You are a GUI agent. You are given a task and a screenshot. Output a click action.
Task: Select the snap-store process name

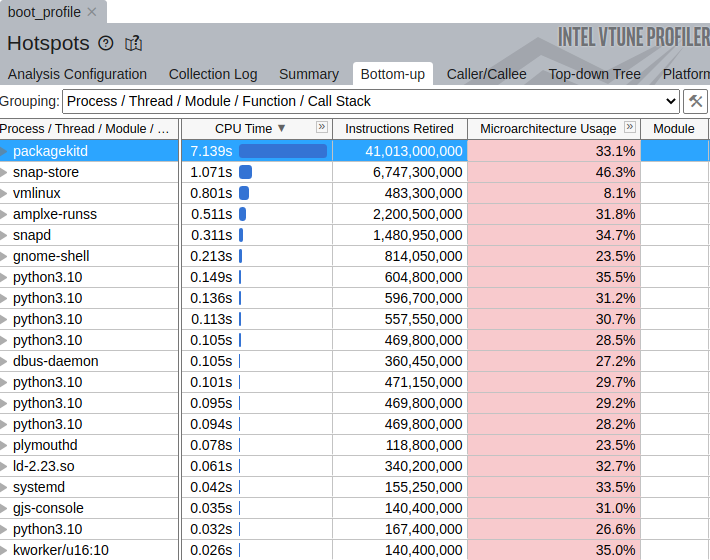tap(46, 172)
